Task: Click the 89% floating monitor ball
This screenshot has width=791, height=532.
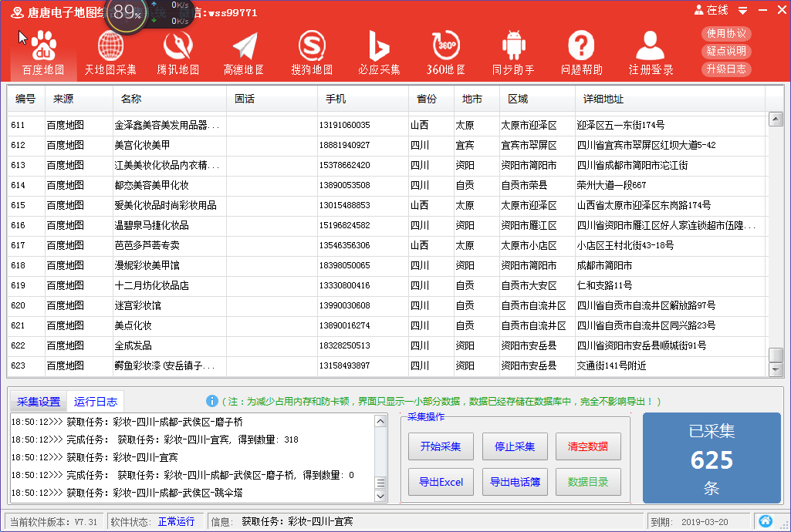Action: point(126,13)
